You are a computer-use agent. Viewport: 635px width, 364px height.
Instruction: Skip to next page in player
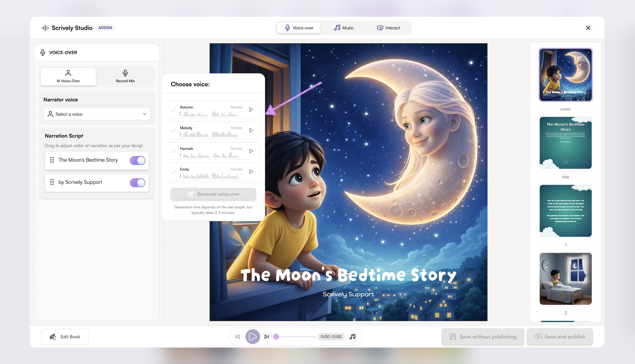(x=267, y=337)
